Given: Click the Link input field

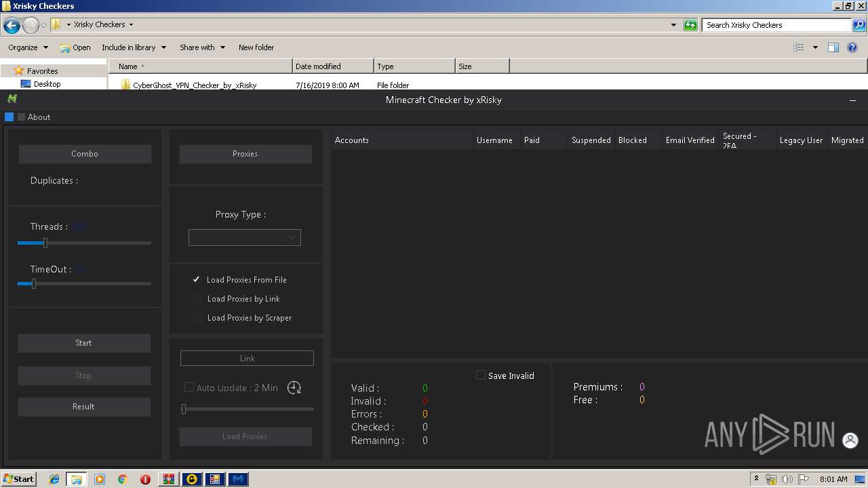Looking at the screenshot, I should click(x=247, y=358).
